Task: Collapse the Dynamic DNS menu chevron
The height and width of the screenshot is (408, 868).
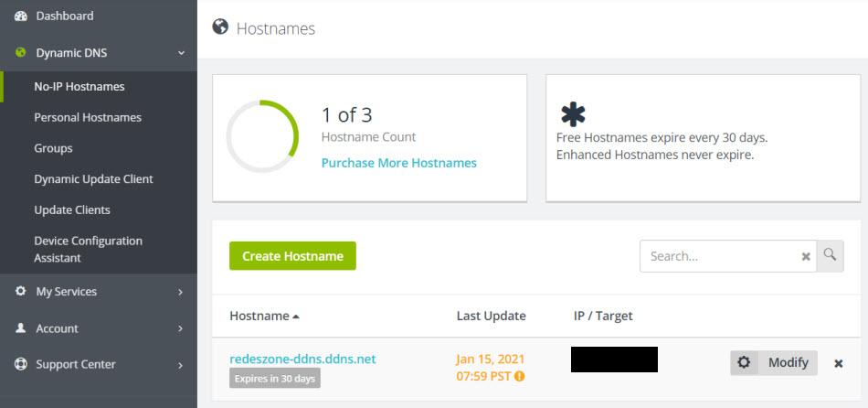Action: [x=181, y=54]
